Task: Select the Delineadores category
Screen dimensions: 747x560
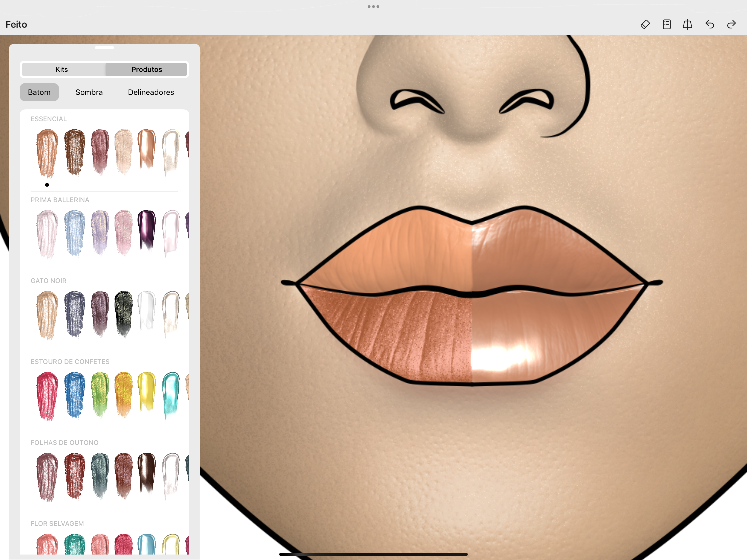Action: coord(151,92)
